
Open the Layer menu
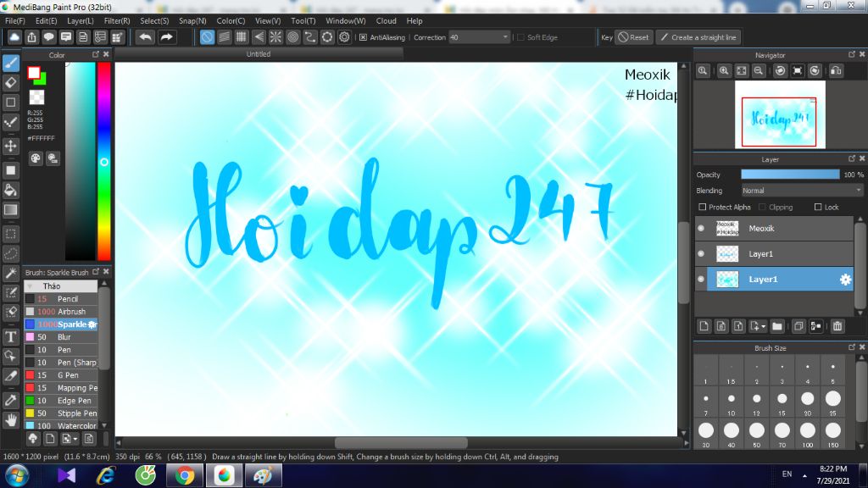[81, 20]
